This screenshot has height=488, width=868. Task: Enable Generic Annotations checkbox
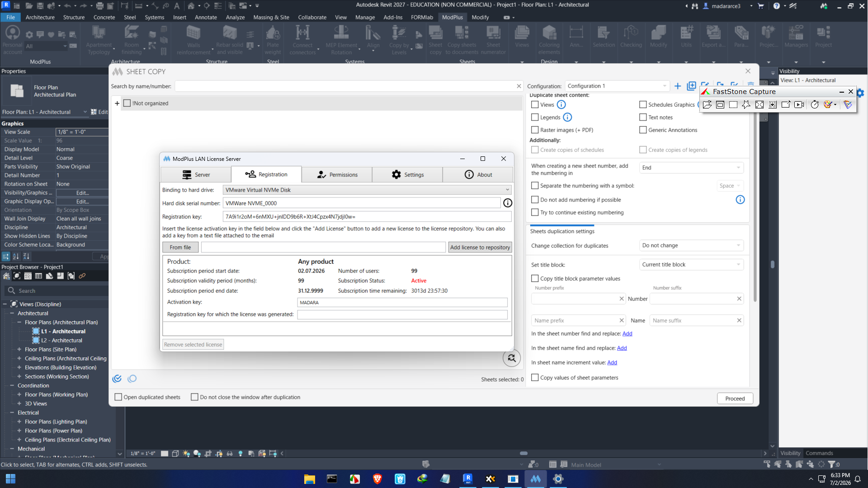[643, 130]
